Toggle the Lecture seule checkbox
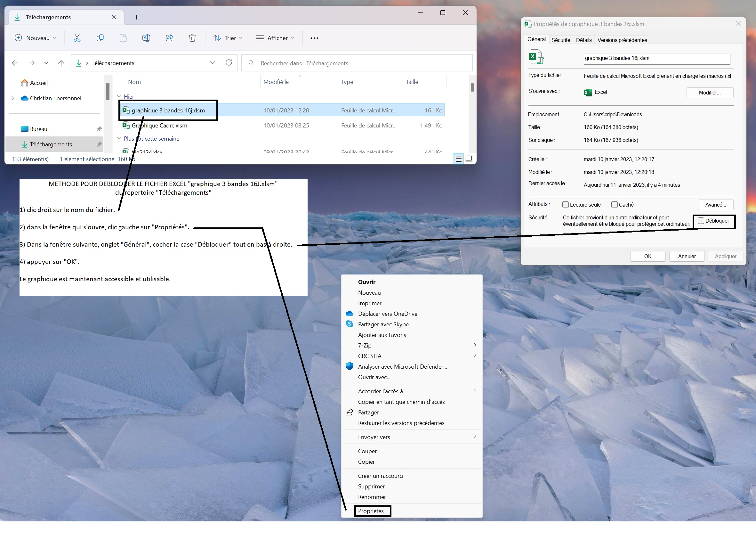This screenshot has width=756, height=539. (x=566, y=205)
